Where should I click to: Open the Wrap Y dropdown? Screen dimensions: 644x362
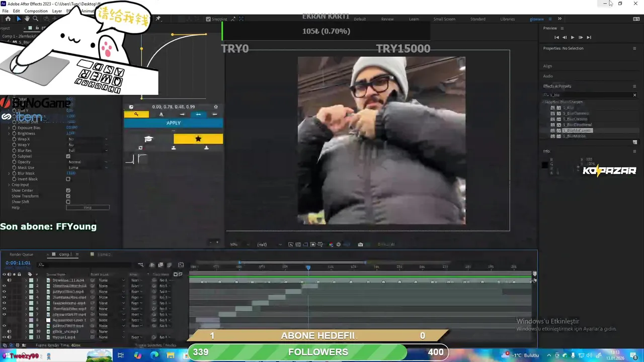click(88, 145)
